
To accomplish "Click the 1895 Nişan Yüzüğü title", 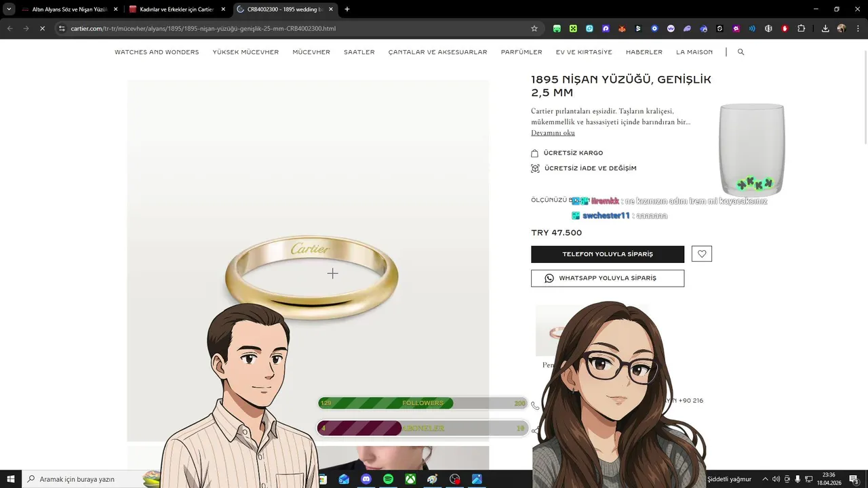I will [621, 86].
